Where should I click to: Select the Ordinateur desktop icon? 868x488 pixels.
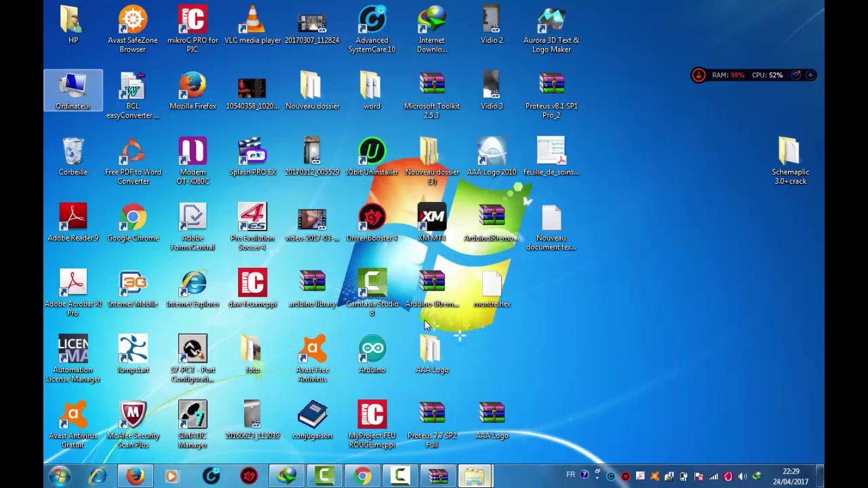[73, 91]
